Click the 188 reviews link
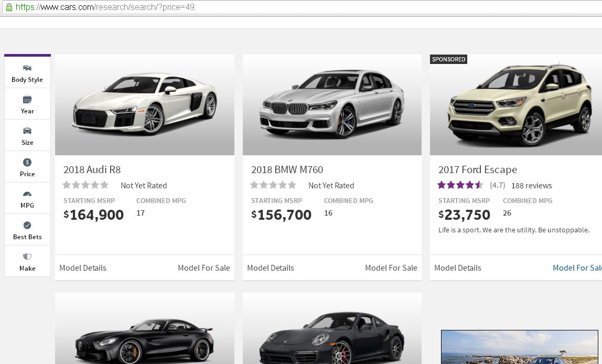Image resolution: width=602 pixels, height=364 pixels. point(532,186)
